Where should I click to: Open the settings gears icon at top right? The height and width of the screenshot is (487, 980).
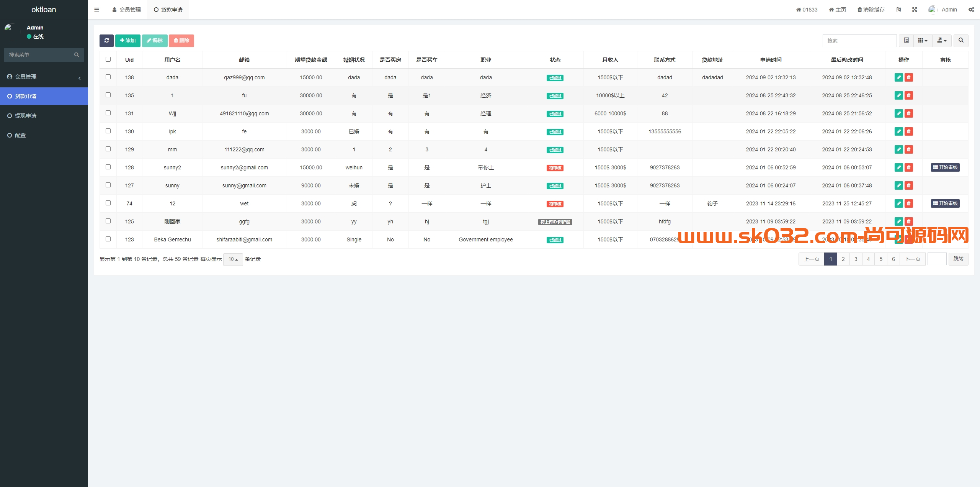coord(971,10)
